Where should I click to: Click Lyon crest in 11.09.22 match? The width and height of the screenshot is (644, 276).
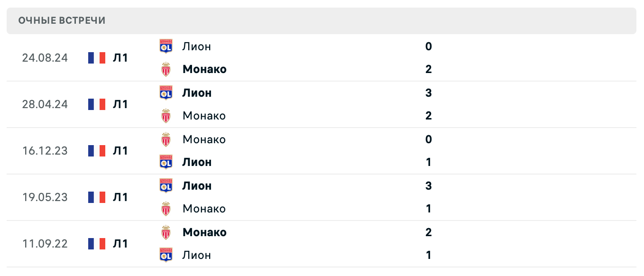[166, 255]
